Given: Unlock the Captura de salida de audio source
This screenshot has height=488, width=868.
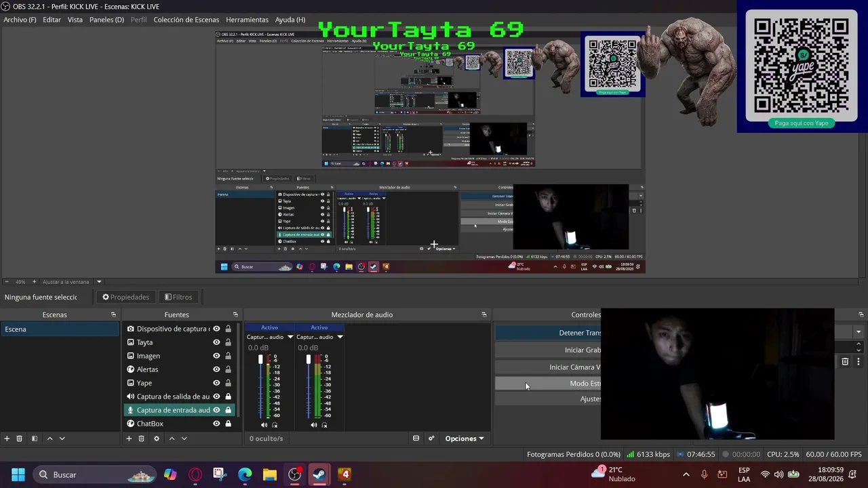Looking at the screenshot, I should point(228,396).
